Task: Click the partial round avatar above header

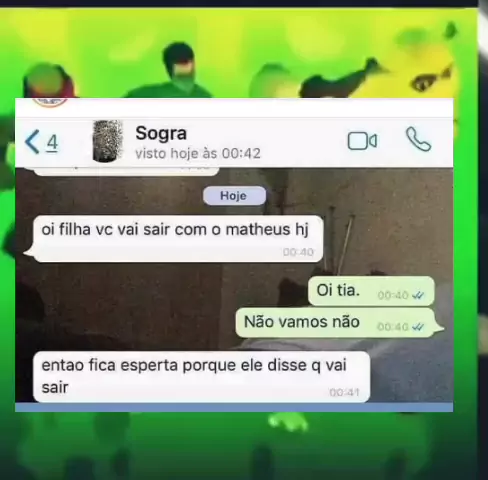Action: click(51, 102)
